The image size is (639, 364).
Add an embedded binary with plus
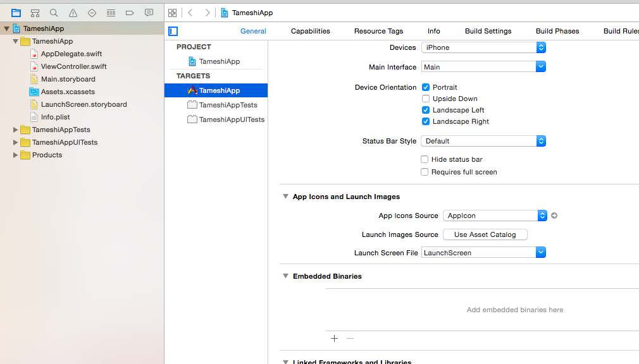click(x=334, y=338)
